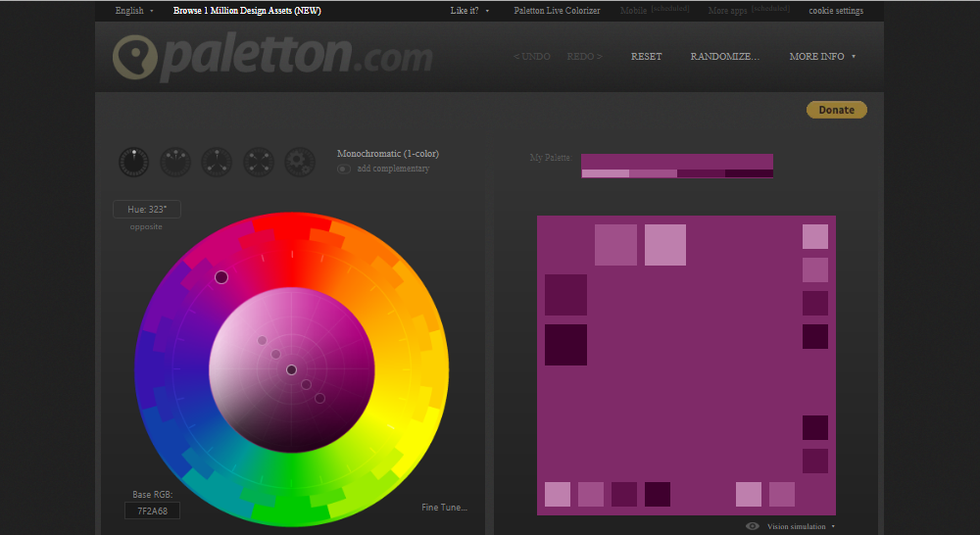Click the darkest shade dot in inner circle
Viewport: 980px width, 535px height.
320,398
